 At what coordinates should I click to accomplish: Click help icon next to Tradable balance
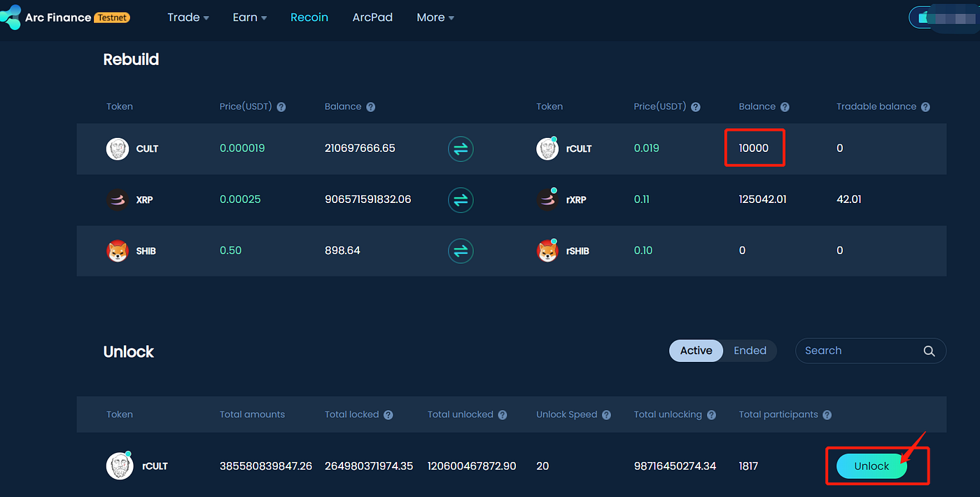[925, 107]
